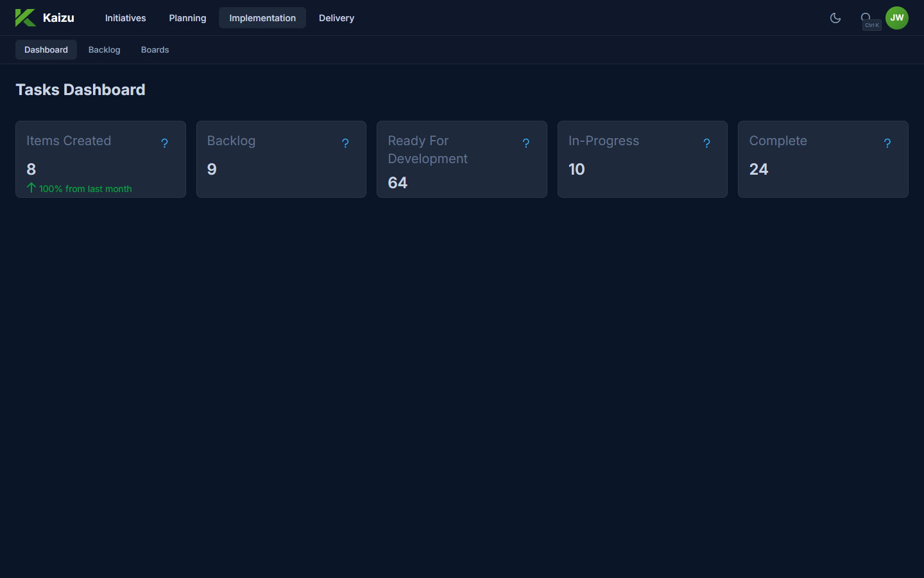The width and height of the screenshot is (924, 578).
Task: Open the Planning section
Action: [187, 18]
